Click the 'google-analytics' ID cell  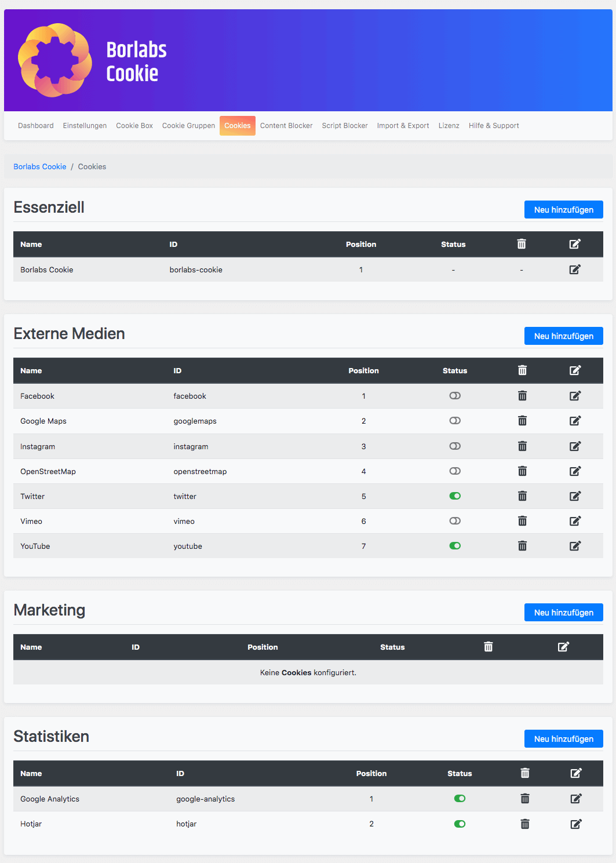[x=206, y=799]
